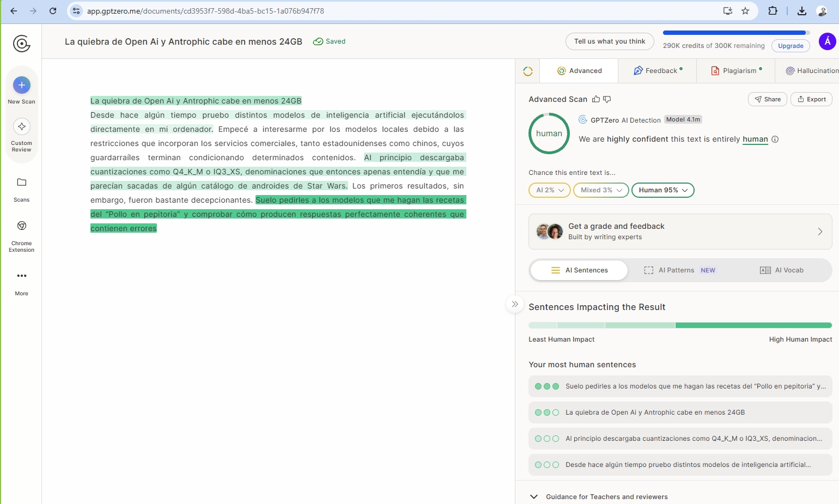
Task: Click the Upgrade button
Action: pyautogui.click(x=791, y=46)
